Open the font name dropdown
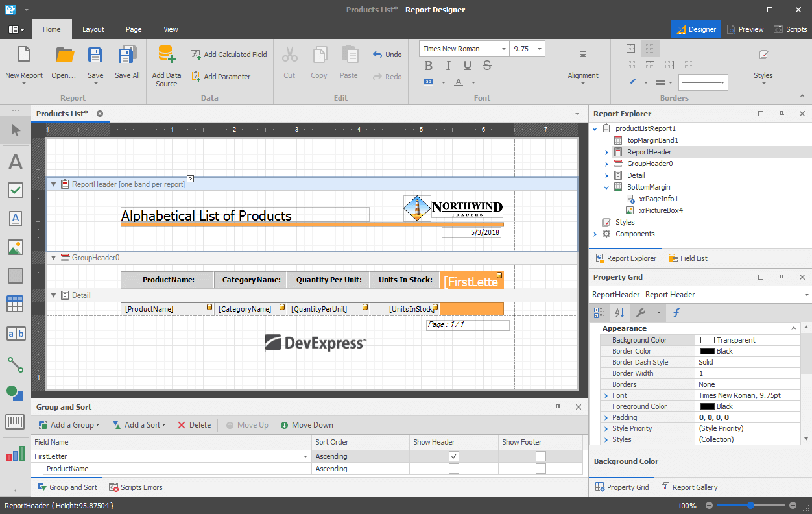 [x=503, y=49]
